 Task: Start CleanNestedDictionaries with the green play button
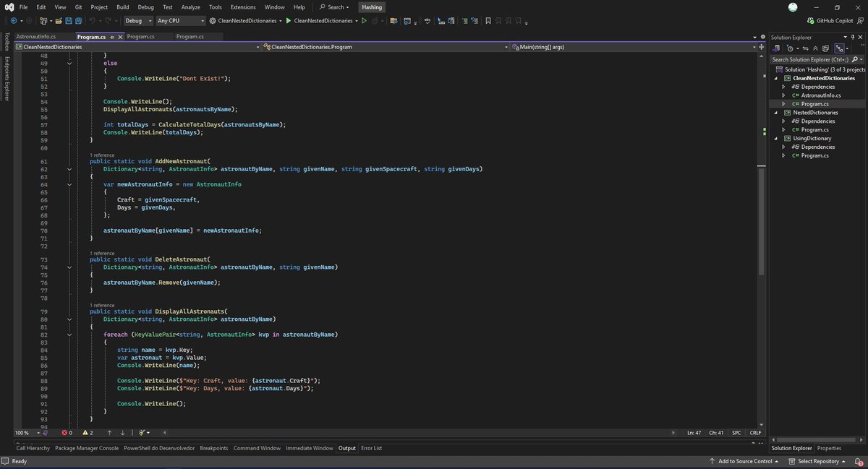pyautogui.click(x=289, y=21)
